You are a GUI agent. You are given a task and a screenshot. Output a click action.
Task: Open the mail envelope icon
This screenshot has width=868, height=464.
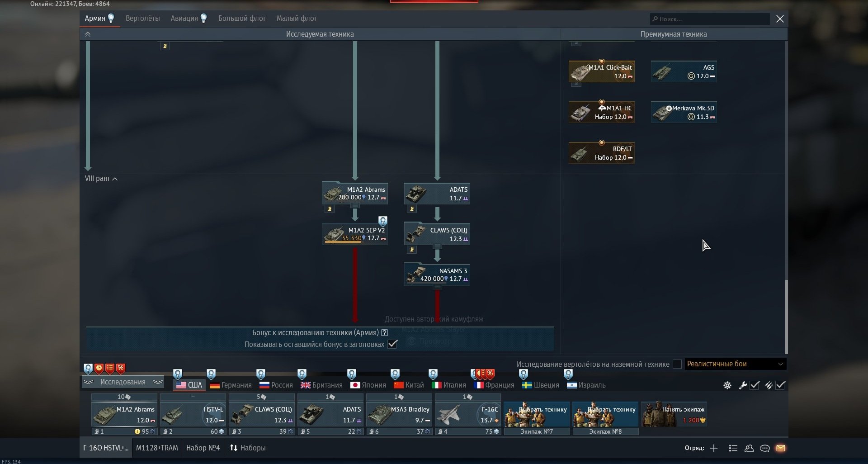click(781, 448)
